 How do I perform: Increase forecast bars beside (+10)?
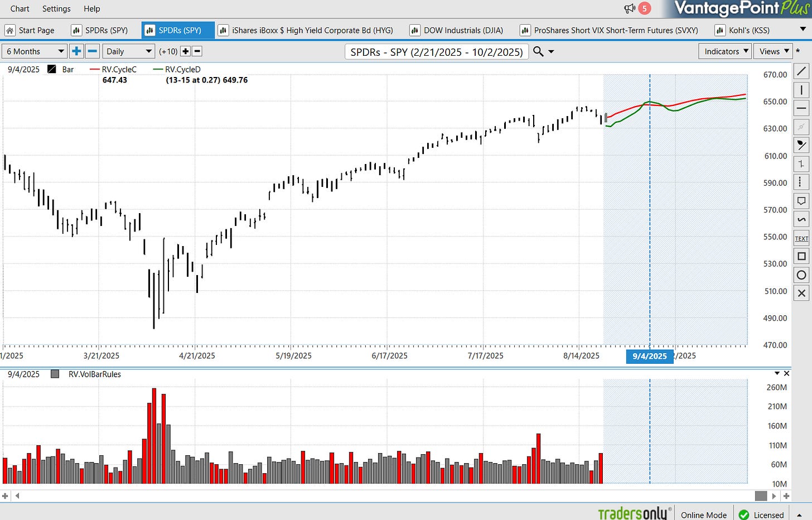tap(186, 51)
